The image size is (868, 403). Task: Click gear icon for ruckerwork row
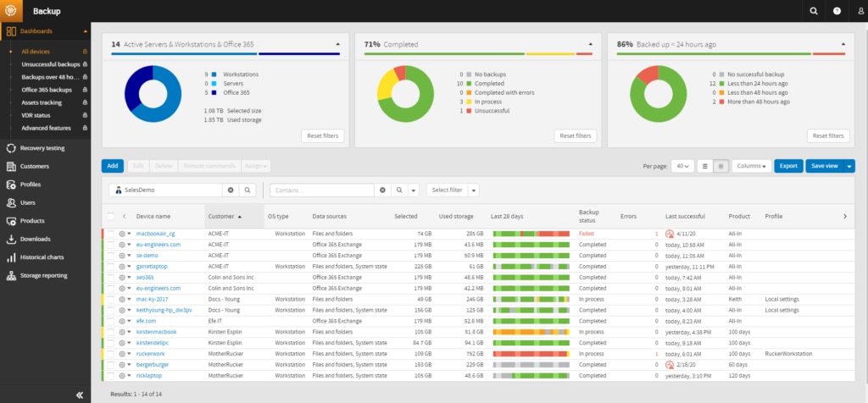pyautogui.click(x=122, y=354)
